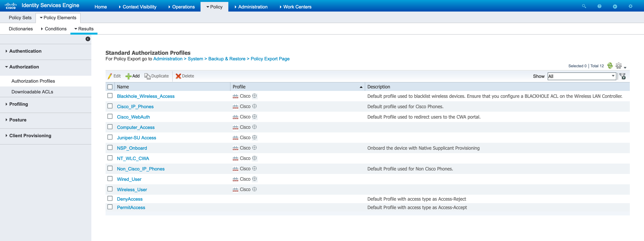The width and height of the screenshot is (644, 241).
Task: Open the Results tab
Action: click(84, 29)
